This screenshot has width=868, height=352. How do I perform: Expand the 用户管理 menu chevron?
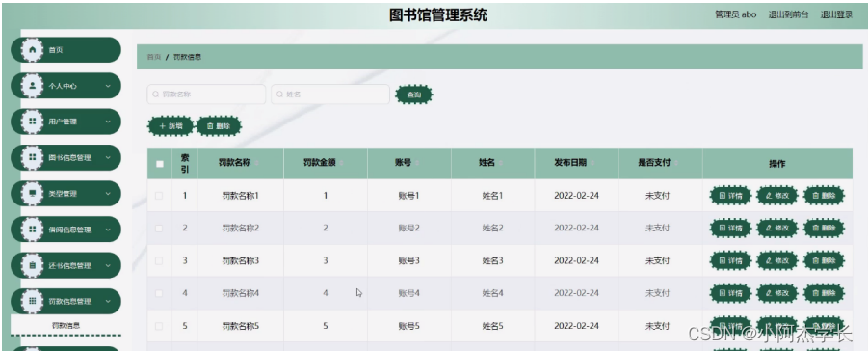108,122
